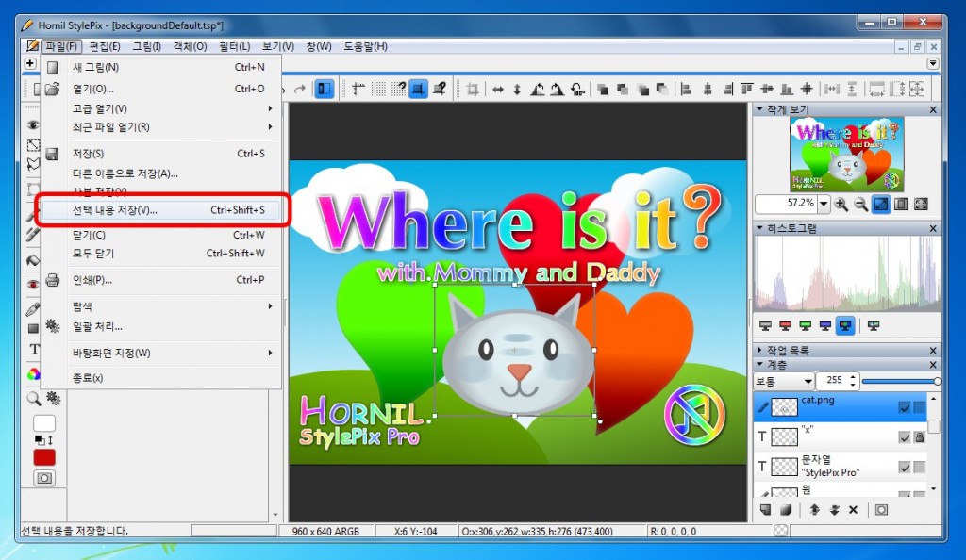Viewport: 966px width, 560px height.
Task: Click the new layer icon below the layers list
Action: pyautogui.click(x=766, y=510)
